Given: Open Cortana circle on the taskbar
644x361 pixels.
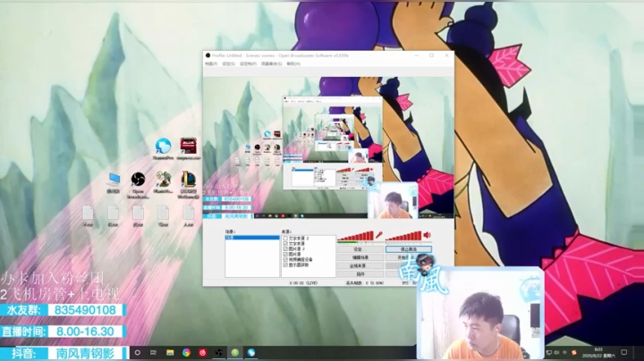Looking at the screenshot, I should click(137, 352).
